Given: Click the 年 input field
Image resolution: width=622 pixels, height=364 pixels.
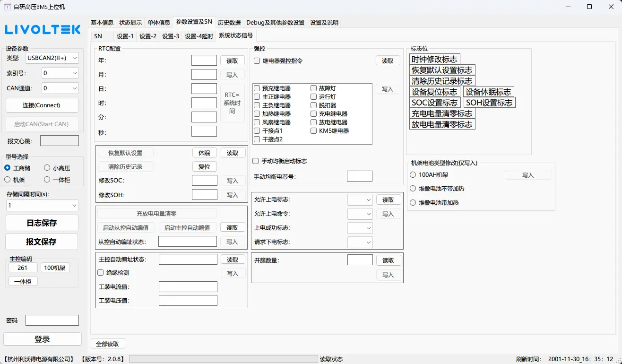Looking at the screenshot, I should (x=204, y=60).
